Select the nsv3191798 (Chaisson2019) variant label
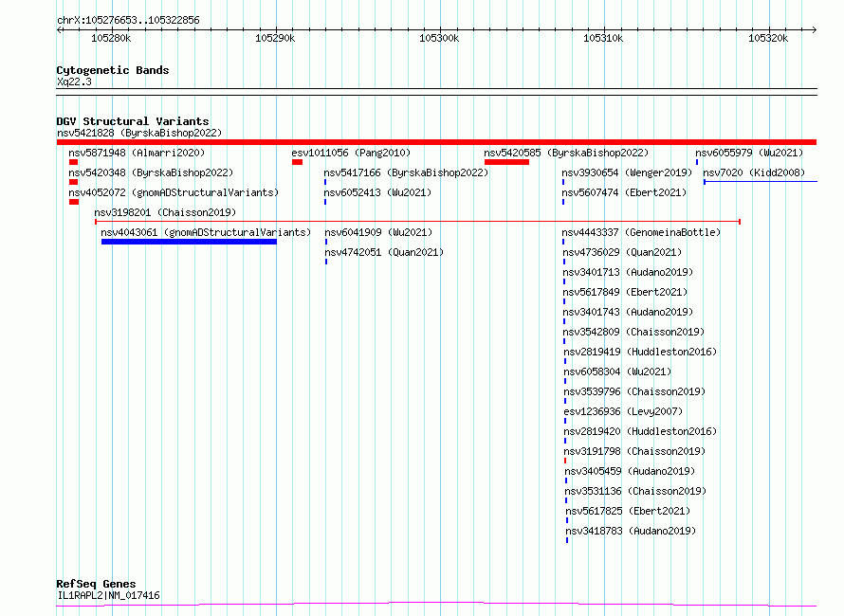 point(634,451)
